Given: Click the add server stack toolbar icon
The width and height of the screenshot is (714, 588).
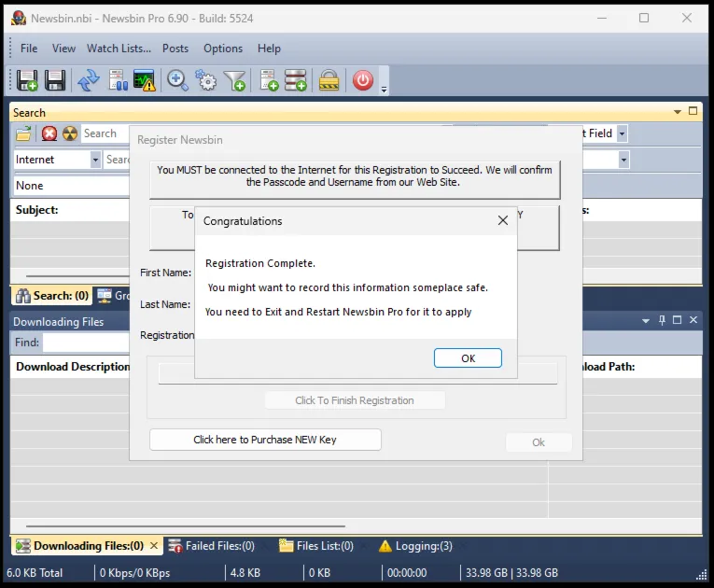Looking at the screenshot, I should click(x=296, y=80).
